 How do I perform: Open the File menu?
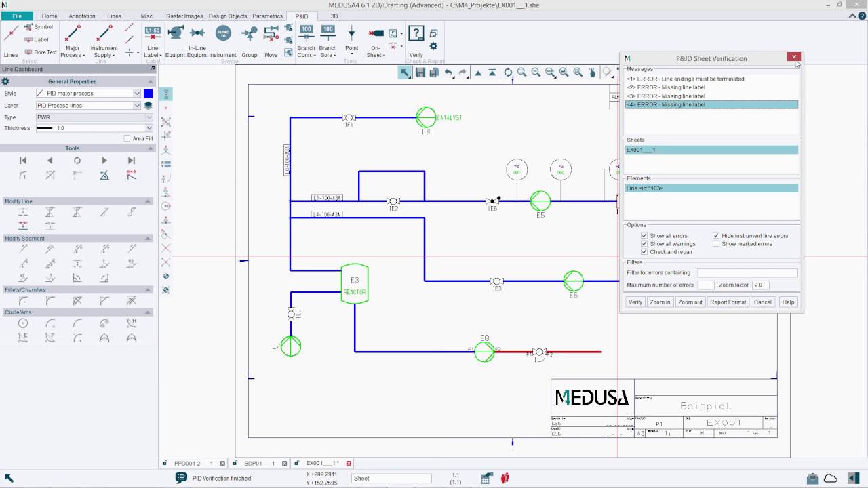pyautogui.click(x=18, y=16)
